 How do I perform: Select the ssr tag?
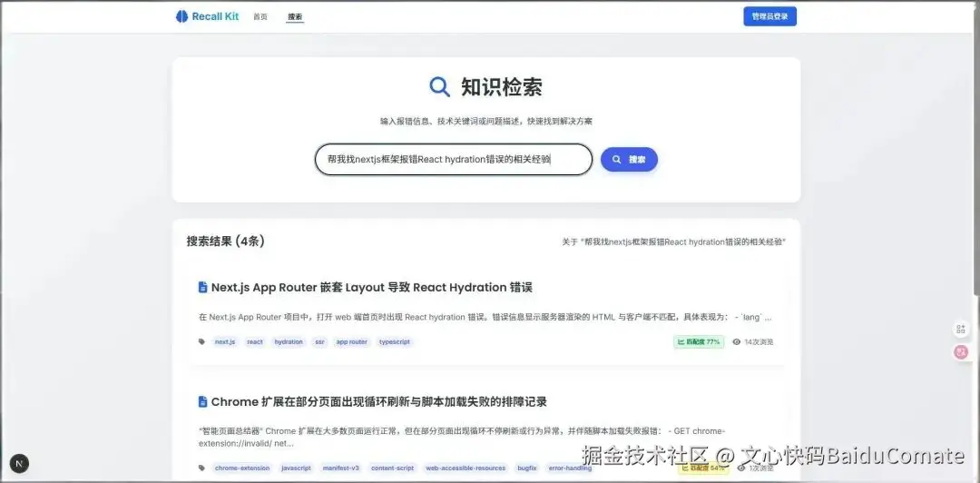click(x=319, y=342)
